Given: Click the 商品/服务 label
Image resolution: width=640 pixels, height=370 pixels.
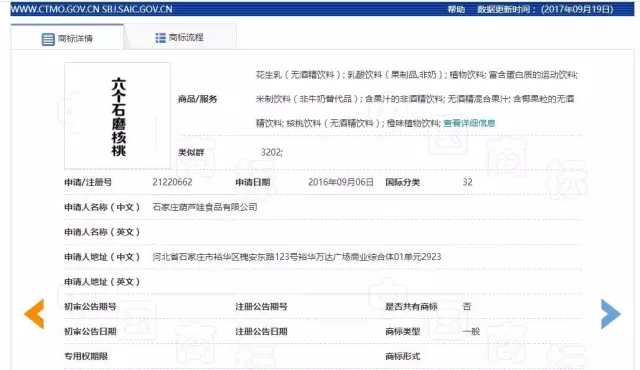Looking at the screenshot, I should (198, 99).
